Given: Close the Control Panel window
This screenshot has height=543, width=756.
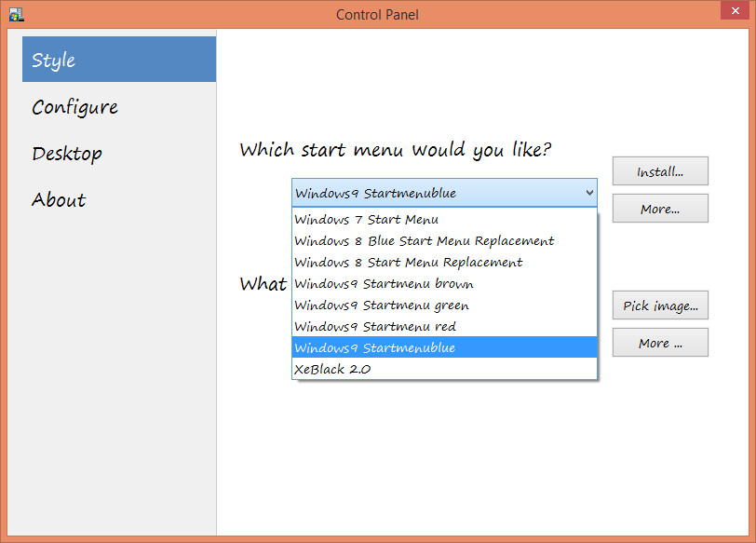Looking at the screenshot, I should pos(736,10).
